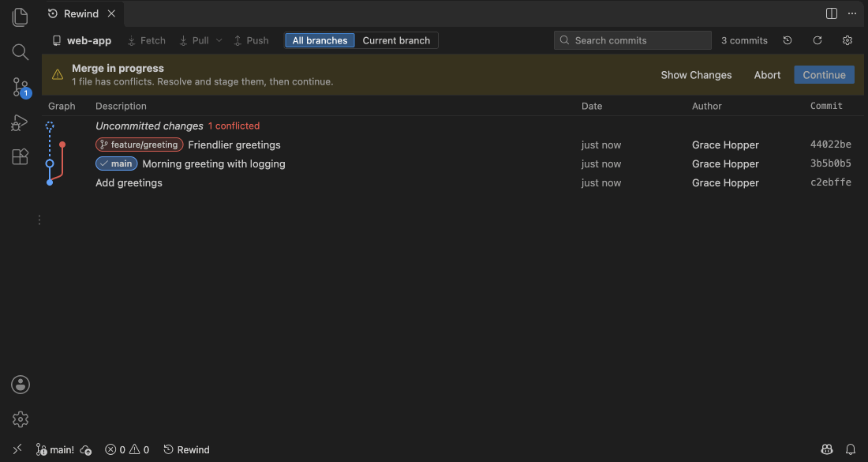868x462 pixels.
Task: Expand the Pull options dropdown arrow
Action: tap(219, 40)
